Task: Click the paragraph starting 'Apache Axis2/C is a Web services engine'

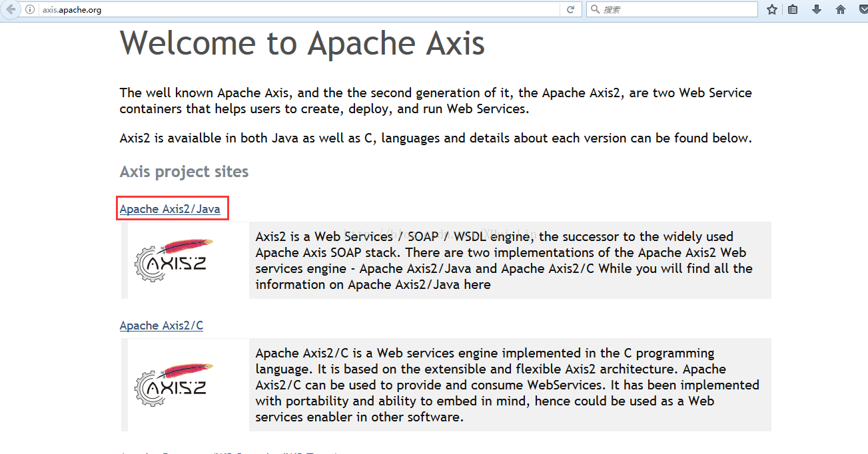Action: [507, 385]
